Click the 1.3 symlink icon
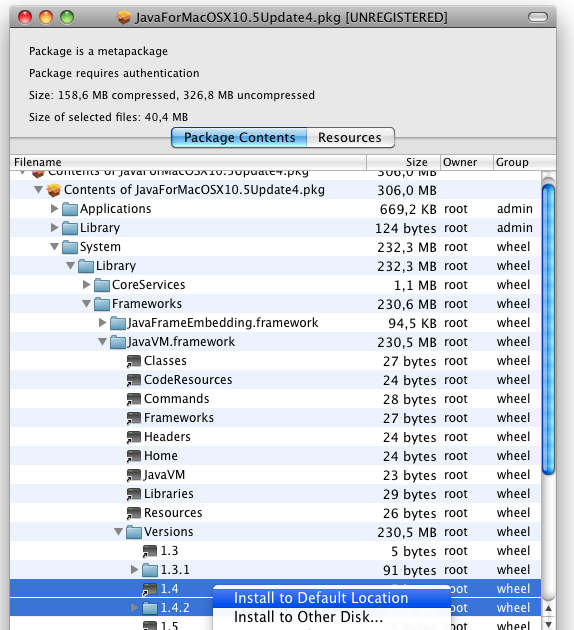This screenshot has height=630, width=574. 150,551
